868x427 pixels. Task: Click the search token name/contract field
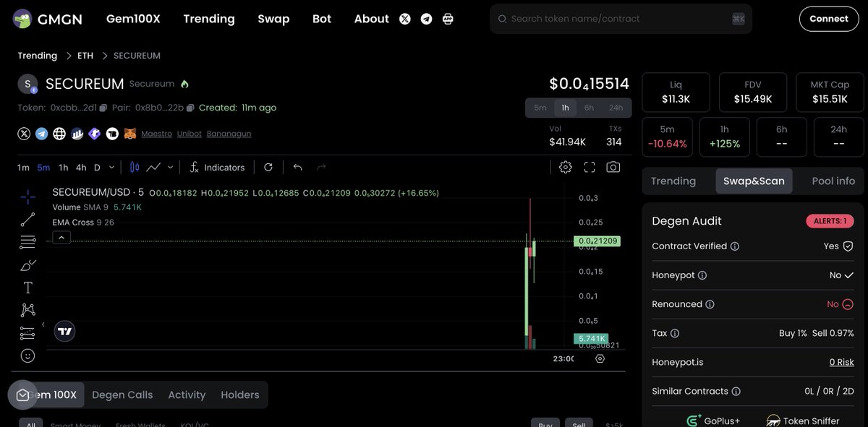coord(621,19)
